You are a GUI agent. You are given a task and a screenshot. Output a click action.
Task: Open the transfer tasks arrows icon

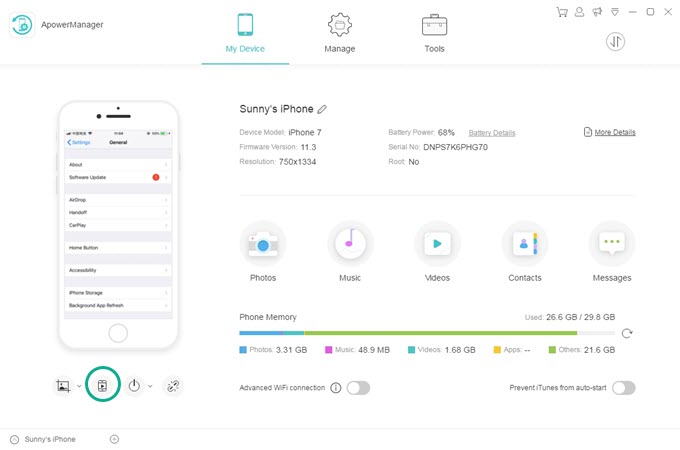tap(615, 42)
